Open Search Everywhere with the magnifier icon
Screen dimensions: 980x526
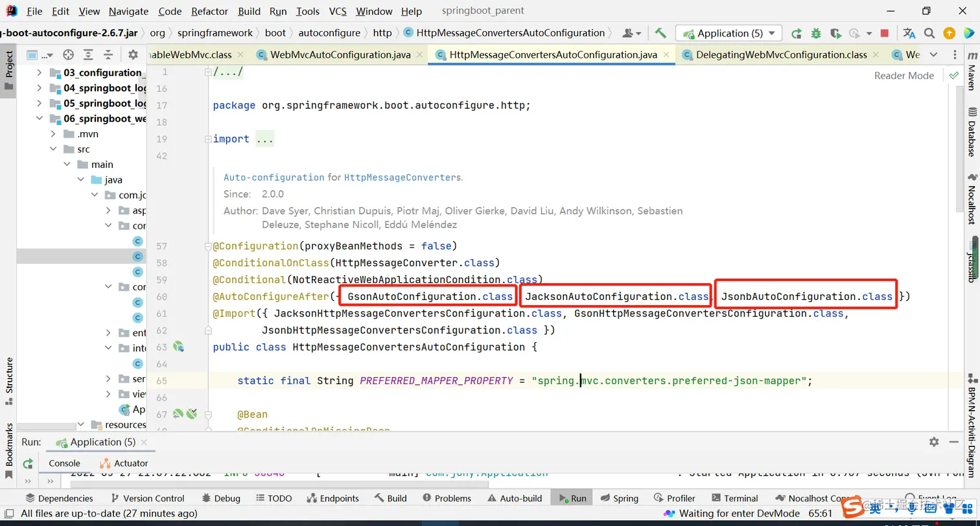coord(929,33)
